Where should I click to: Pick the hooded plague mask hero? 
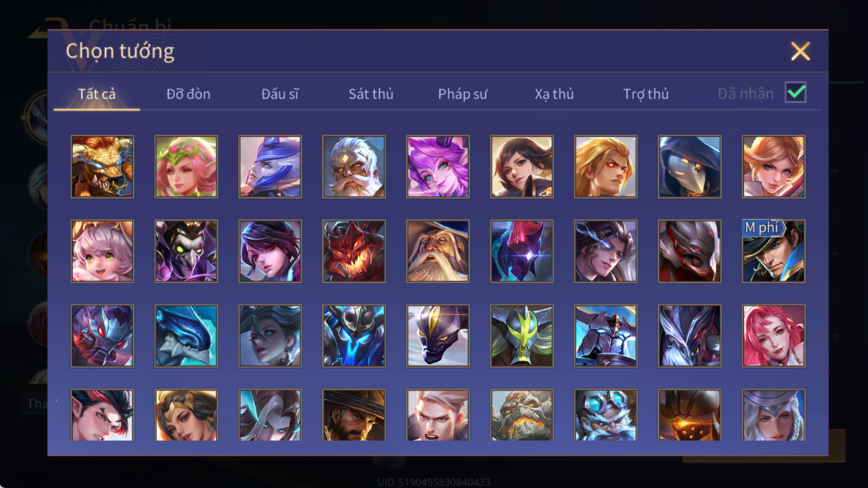click(689, 167)
